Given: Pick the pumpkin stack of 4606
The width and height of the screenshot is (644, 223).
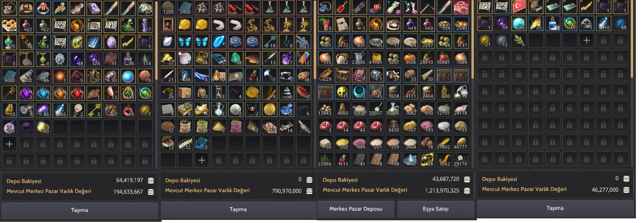Looking at the screenshot, I should [410, 58].
